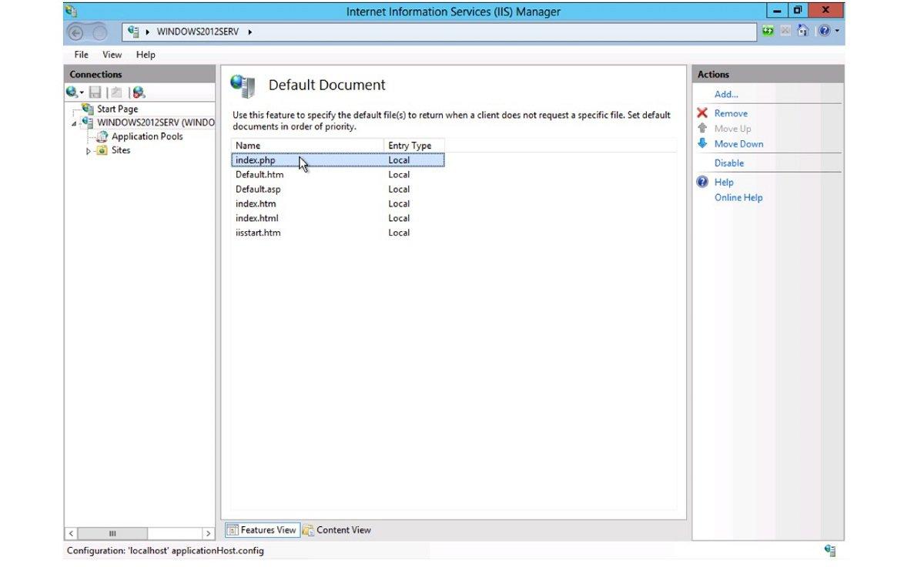Open the Online Help link
This screenshot has height=567, width=924.
pyautogui.click(x=738, y=198)
